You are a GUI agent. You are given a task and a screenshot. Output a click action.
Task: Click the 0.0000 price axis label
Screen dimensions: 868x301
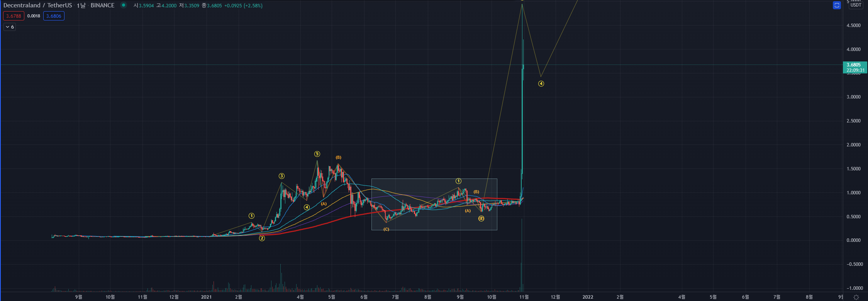853,240
